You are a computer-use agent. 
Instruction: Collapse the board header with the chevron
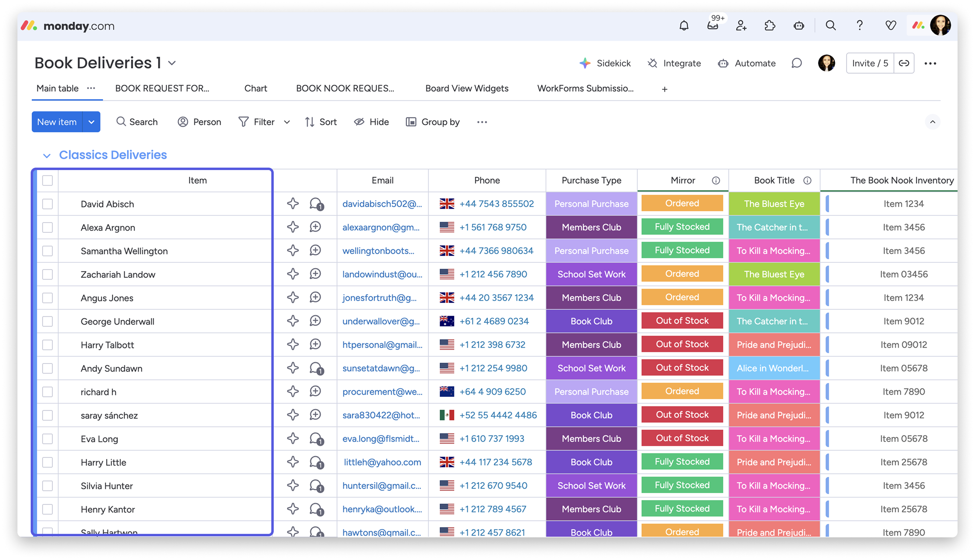tap(932, 122)
